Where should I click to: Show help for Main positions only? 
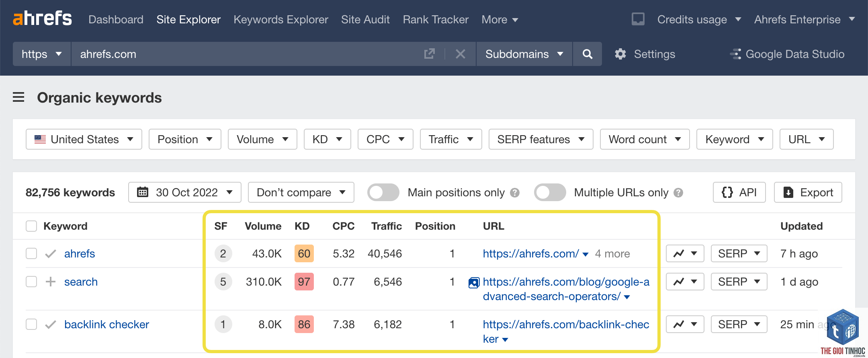pyautogui.click(x=515, y=193)
